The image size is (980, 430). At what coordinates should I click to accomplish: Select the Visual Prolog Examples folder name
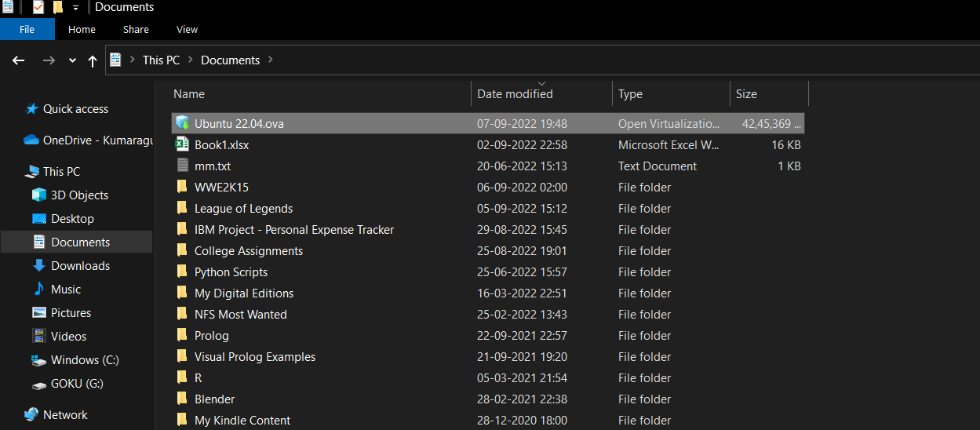255,356
